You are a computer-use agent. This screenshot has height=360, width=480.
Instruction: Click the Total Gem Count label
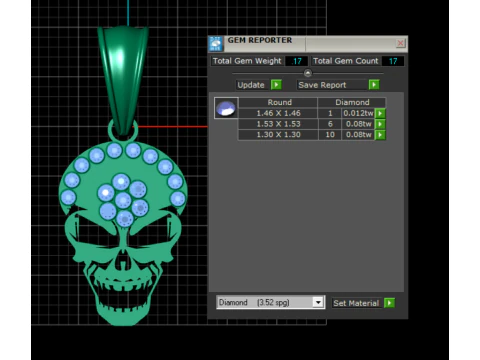pyautogui.click(x=346, y=61)
